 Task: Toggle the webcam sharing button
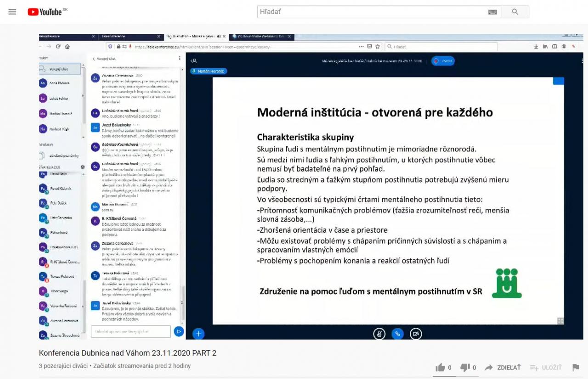[416, 334]
